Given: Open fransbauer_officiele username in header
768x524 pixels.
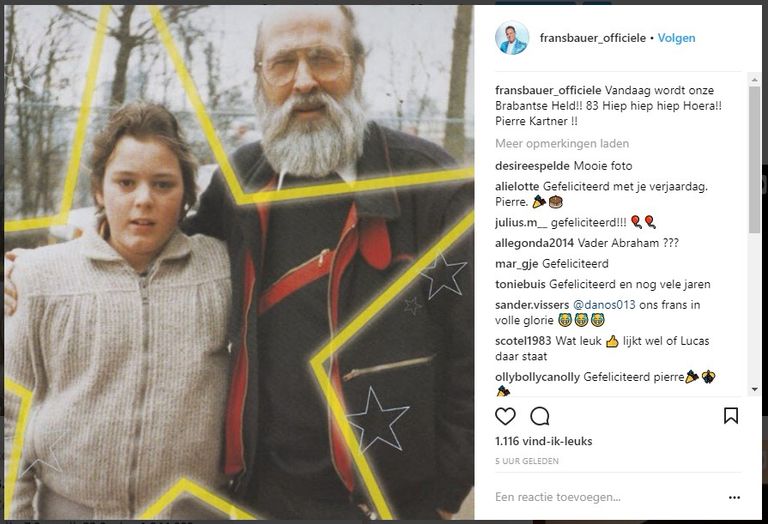Looking at the screenshot, I should (593, 38).
